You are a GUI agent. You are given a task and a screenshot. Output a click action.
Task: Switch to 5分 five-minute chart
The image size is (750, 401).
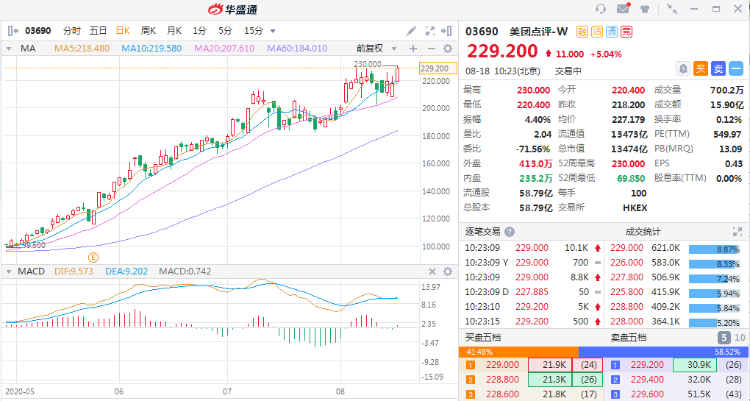pos(225,31)
